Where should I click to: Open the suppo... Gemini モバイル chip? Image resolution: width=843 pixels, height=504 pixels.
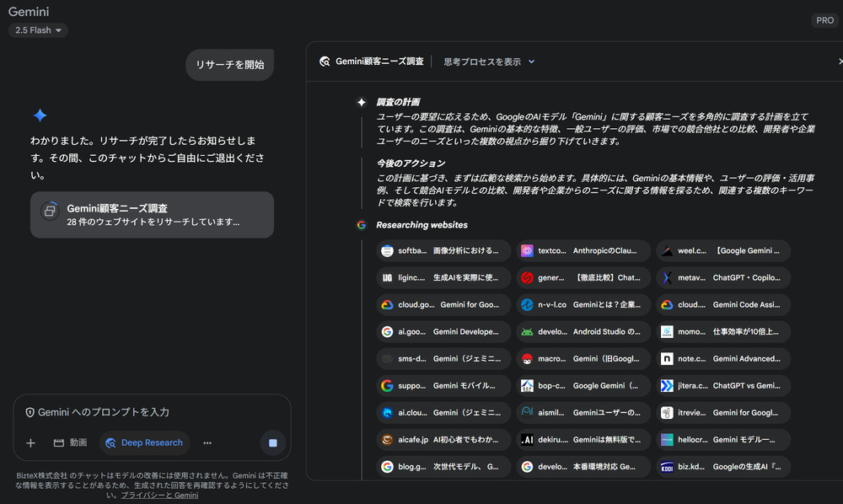[x=443, y=386]
